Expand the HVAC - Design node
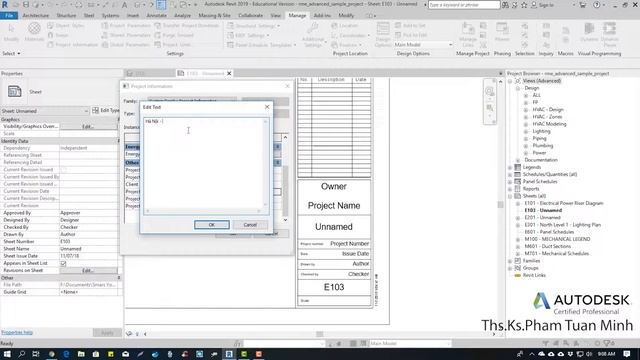This screenshot has height=360, width=640. click(x=526, y=110)
